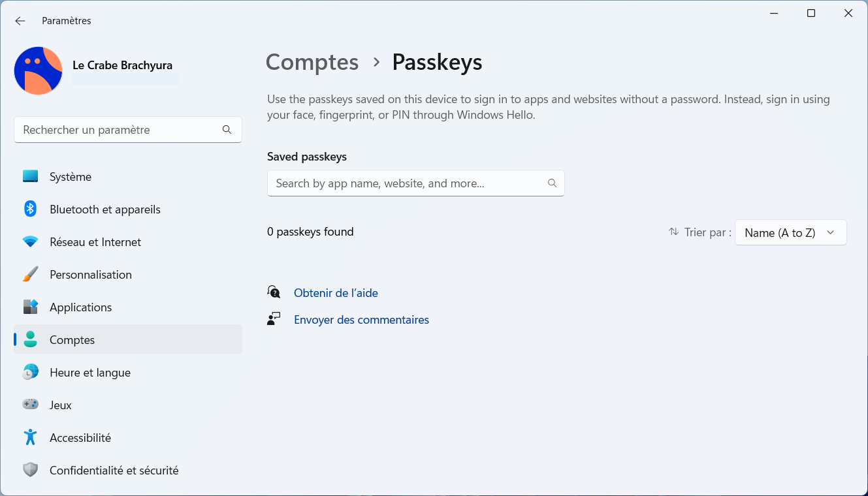Click the Personnalisation paintbrush icon
This screenshot has width=868, height=496.
coord(30,274)
